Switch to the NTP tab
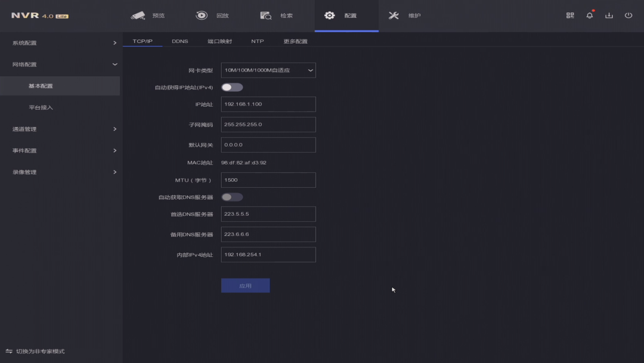This screenshot has height=363, width=644. tap(257, 41)
